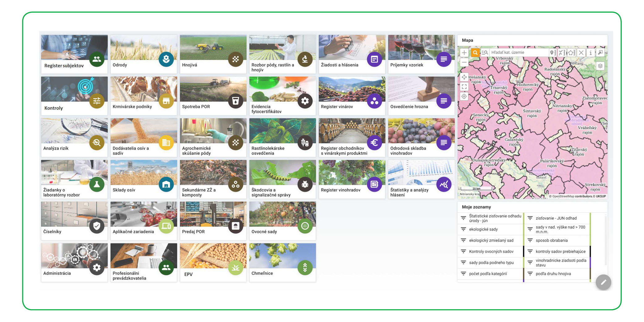Viewport: 644px width, 322px height.
Task: Click the grey pencil edit button
Action: tap(603, 282)
